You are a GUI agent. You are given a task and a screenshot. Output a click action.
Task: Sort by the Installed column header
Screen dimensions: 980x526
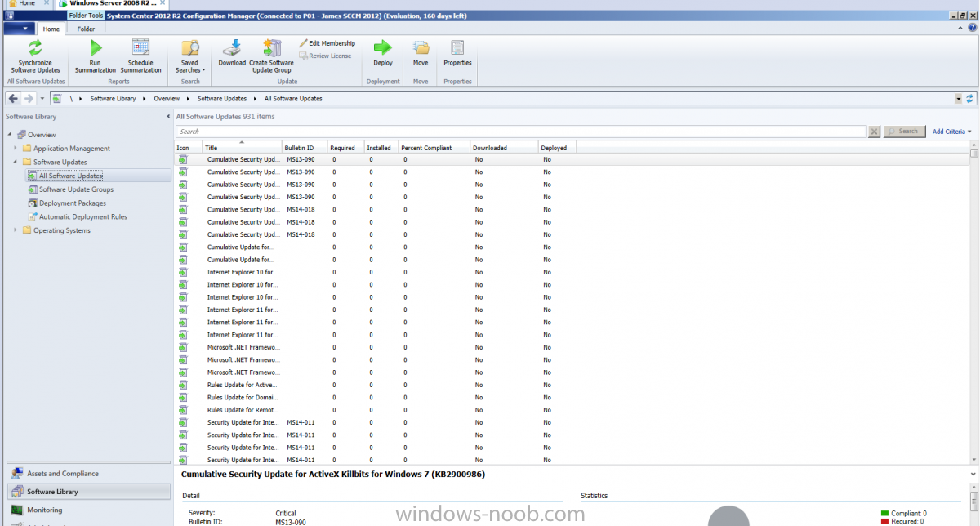click(x=381, y=148)
